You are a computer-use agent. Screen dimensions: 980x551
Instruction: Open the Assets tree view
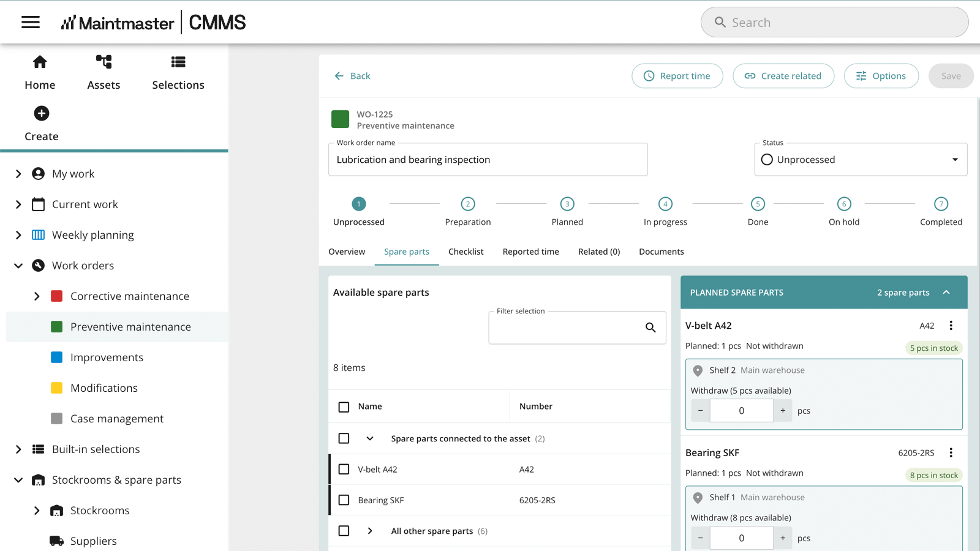point(104,73)
